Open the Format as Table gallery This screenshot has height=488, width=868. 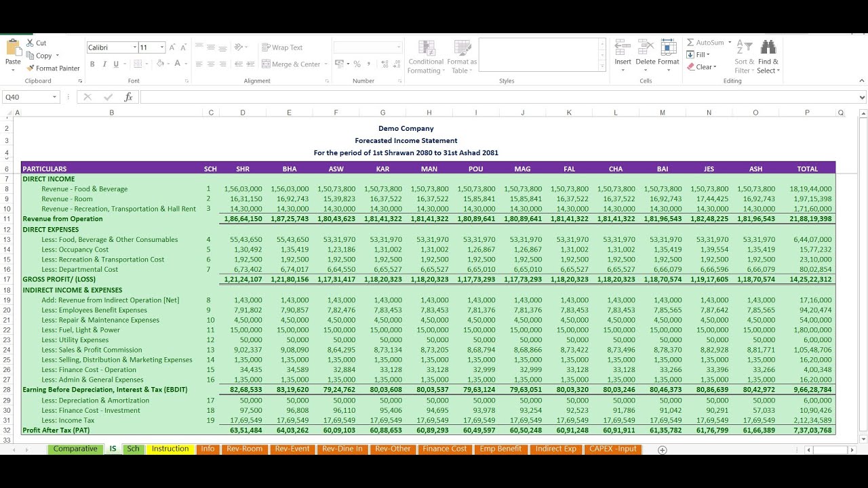click(x=462, y=57)
